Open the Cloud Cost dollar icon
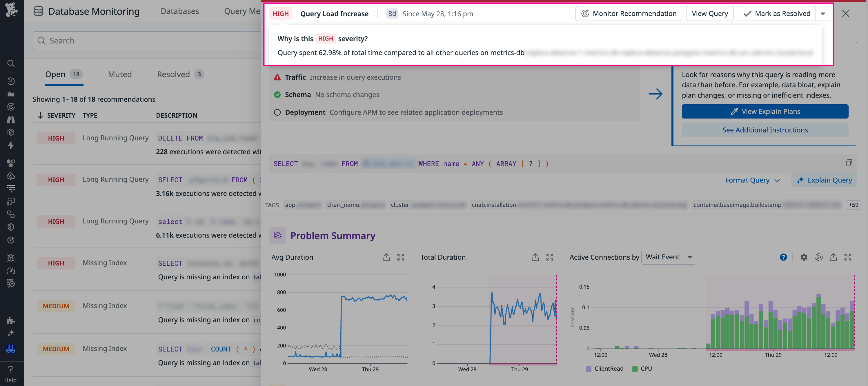Screen dimensions: 868x386 pos(11,176)
